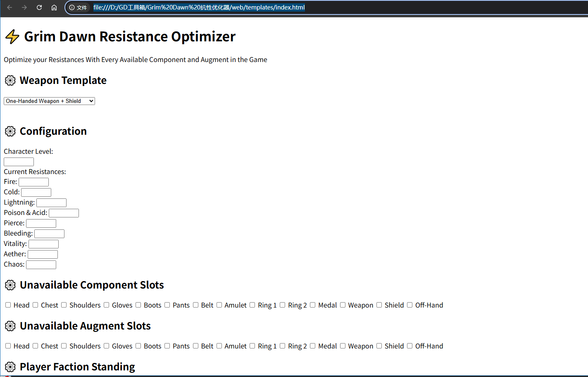This screenshot has height=377, width=588.
Task: Click gear icon beside Unavailable Component Slots
Action: [x=10, y=285]
